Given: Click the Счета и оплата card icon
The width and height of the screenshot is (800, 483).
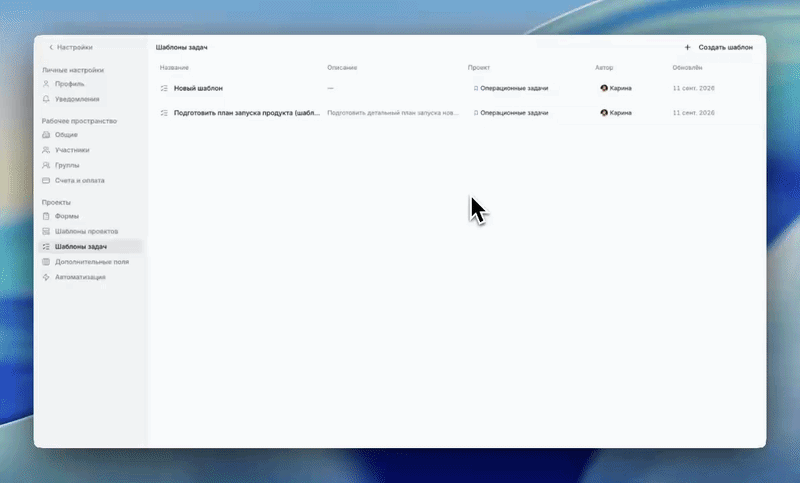Looking at the screenshot, I should [x=46, y=181].
